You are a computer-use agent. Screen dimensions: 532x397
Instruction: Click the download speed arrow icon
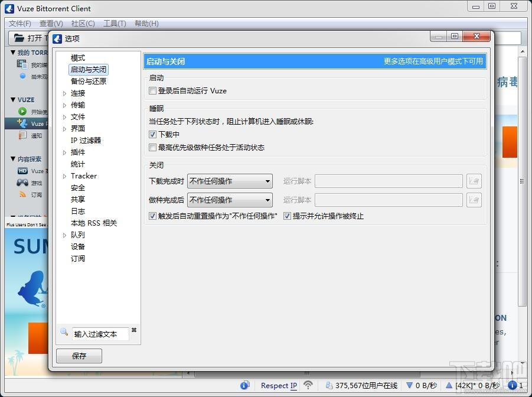tap(409, 385)
